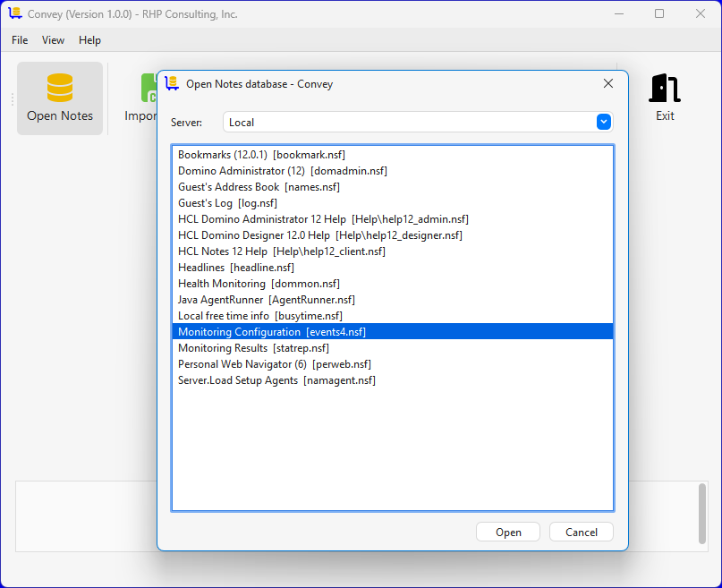
Task: Close the Open Notes database dialog
Action: coord(607,83)
